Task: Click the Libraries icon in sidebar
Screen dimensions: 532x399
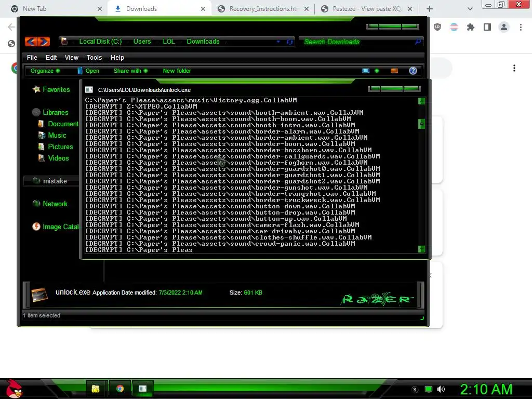Action: pyautogui.click(x=36, y=112)
